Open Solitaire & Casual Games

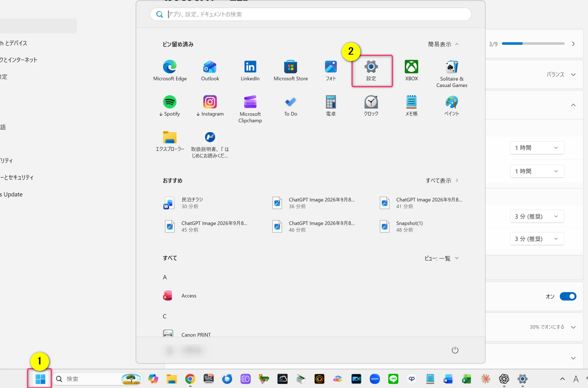pyautogui.click(x=452, y=74)
